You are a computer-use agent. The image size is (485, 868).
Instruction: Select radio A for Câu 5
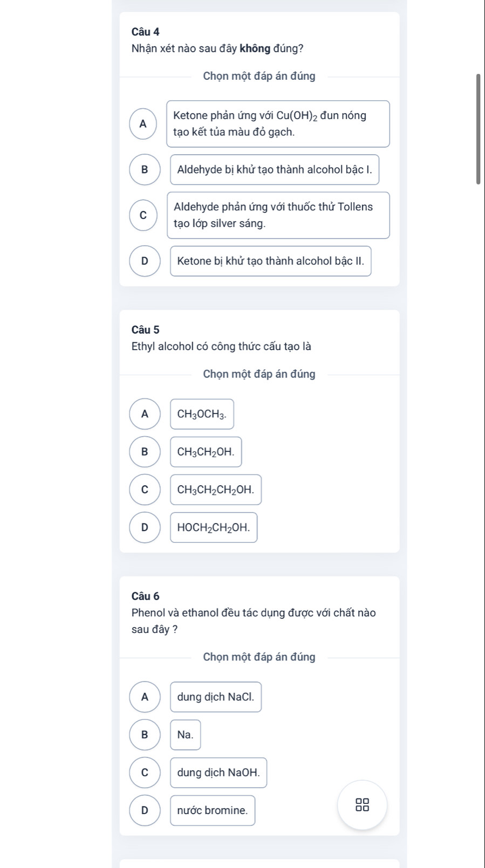pos(145,414)
